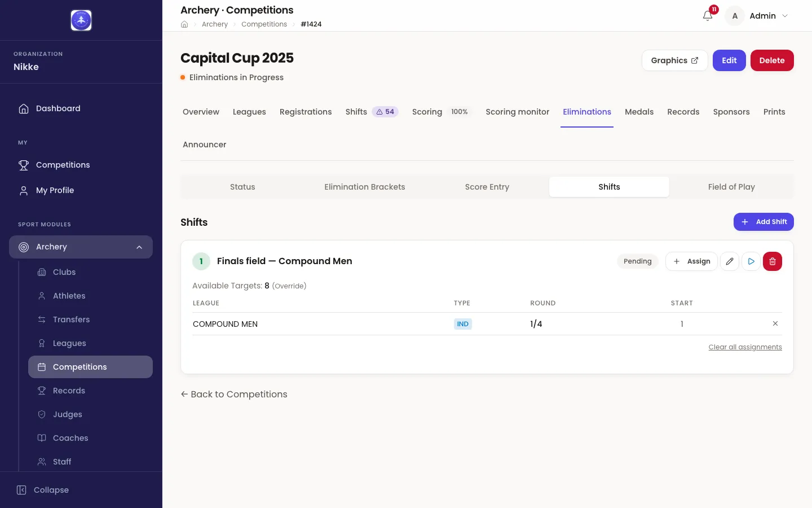The image size is (812, 508).
Task: Open the Announcer tab
Action: tap(204, 144)
